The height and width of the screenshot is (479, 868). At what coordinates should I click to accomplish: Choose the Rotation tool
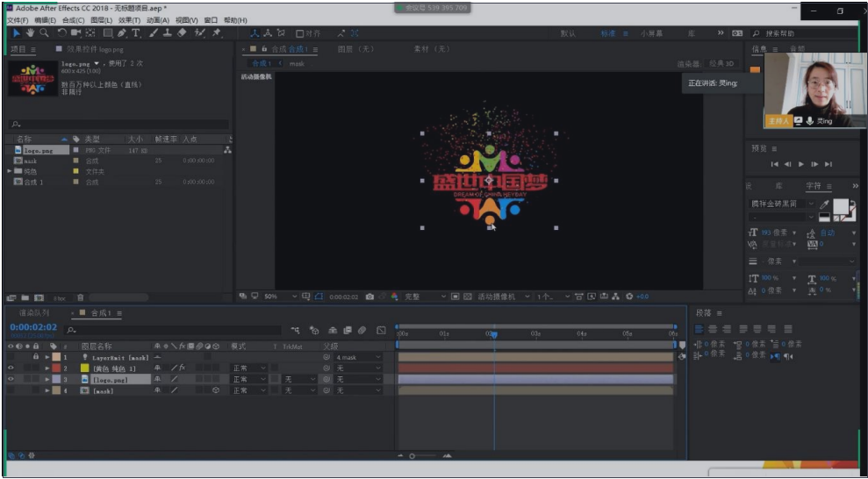pos(61,33)
